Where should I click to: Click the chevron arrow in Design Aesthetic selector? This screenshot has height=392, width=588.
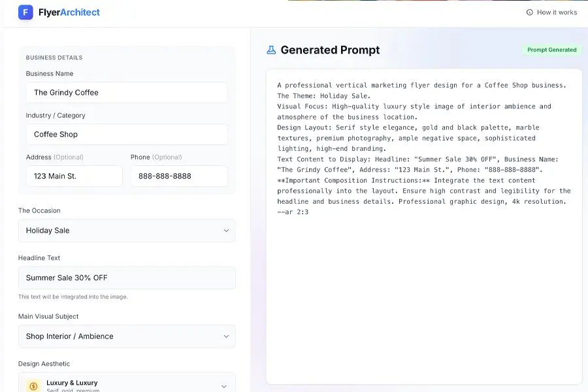click(x=223, y=386)
